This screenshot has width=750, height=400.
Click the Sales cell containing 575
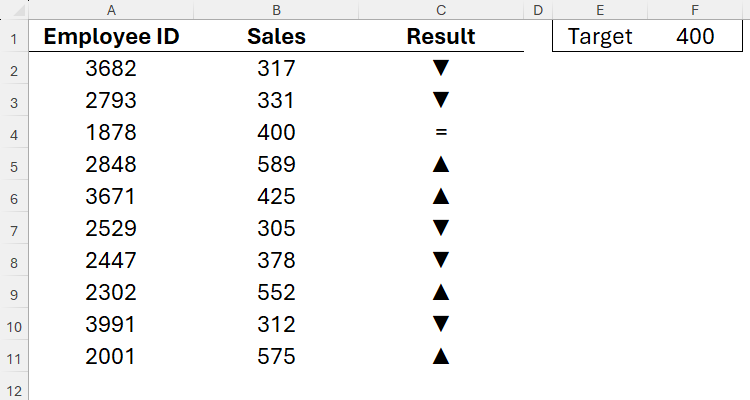click(276, 356)
